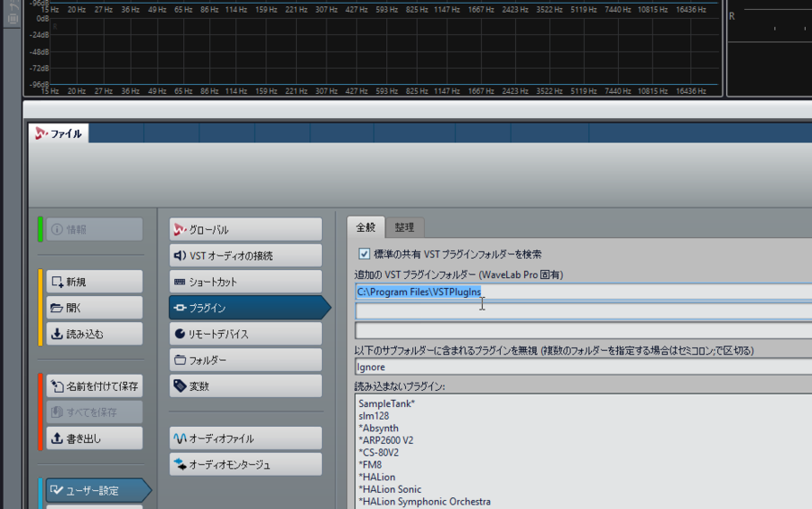Click the WaveLab logo on ファイル tab
812x509 pixels.
tap(41, 134)
